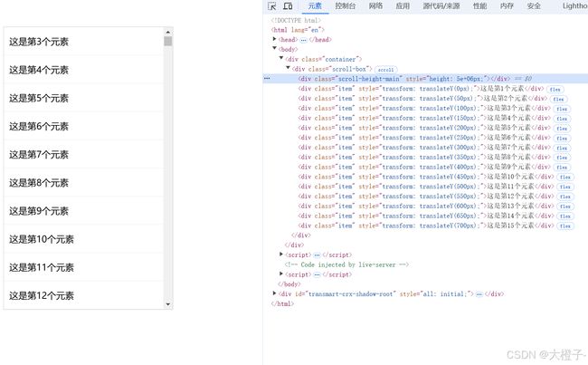Open the ellipsis menu on selected DOM row

point(267,79)
